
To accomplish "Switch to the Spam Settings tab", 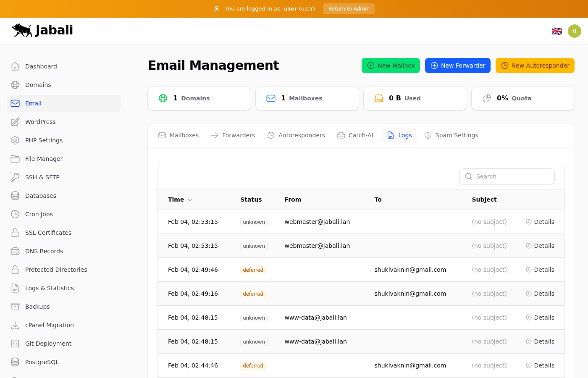I will (x=451, y=135).
